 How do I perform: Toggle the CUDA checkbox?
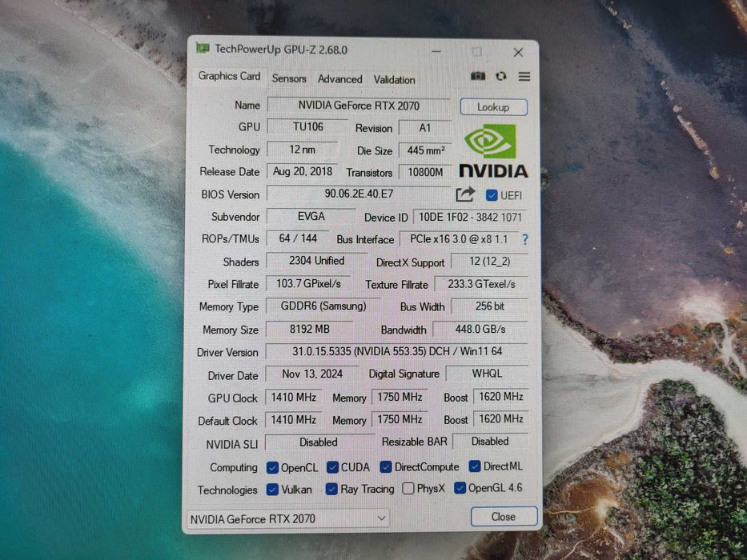(332, 467)
